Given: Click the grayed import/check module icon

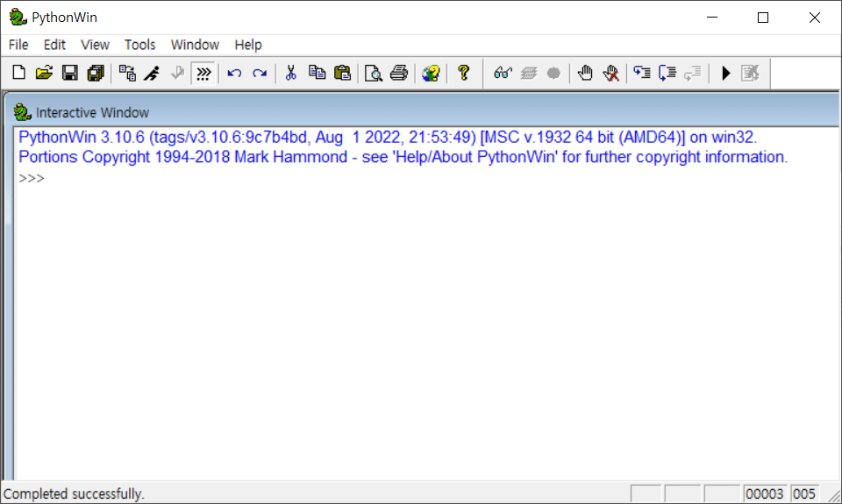Looking at the screenshot, I should coord(177,73).
